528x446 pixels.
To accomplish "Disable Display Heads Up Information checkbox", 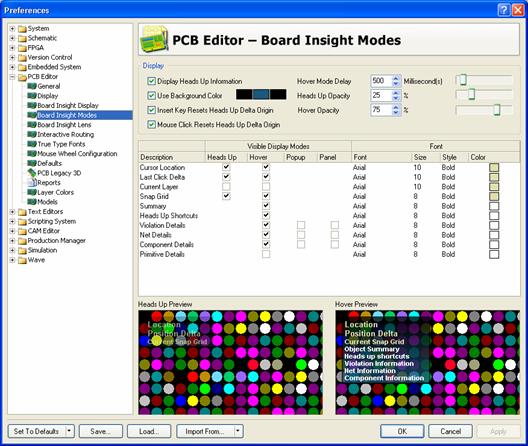I will [152, 81].
